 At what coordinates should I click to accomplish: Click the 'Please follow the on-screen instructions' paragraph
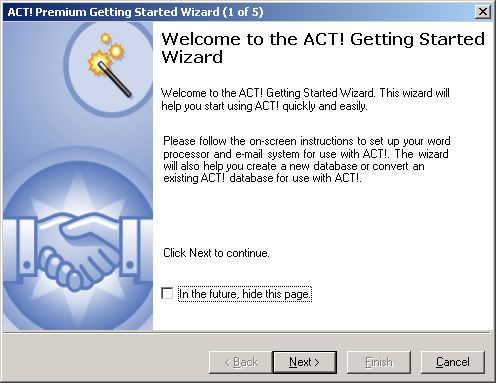307,159
